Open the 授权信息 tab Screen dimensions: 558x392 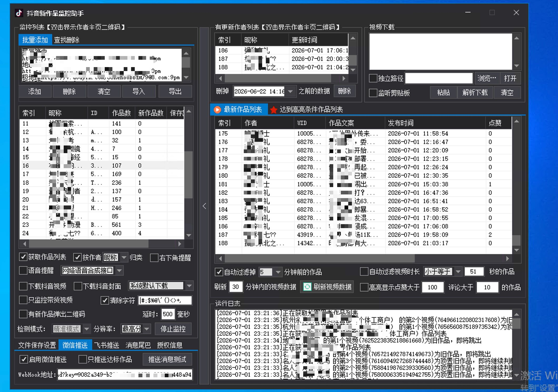(x=170, y=345)
